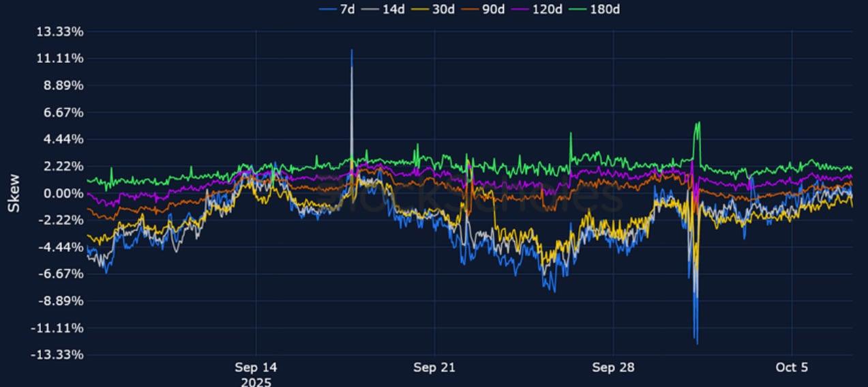The height and width of the screenshot is (387, 868).
Task: Select the Sep 21 x-axis label
Action: pos(434,367)
